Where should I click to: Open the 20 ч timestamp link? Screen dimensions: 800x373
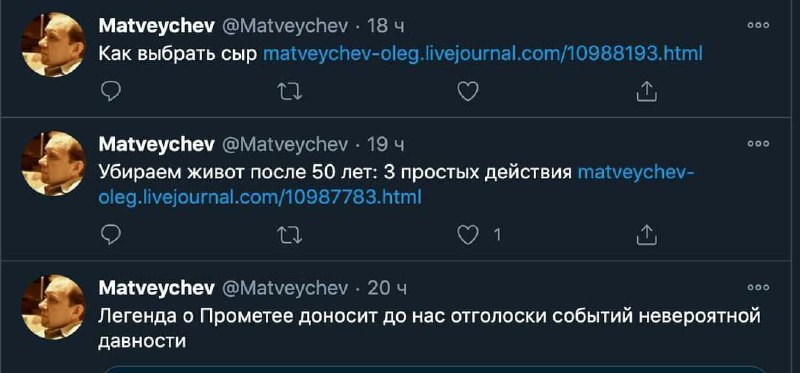(x=387, y=289)
